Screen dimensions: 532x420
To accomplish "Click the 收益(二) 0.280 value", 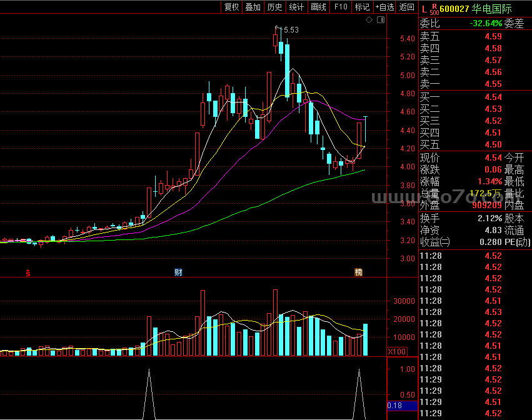I will 490,242.
